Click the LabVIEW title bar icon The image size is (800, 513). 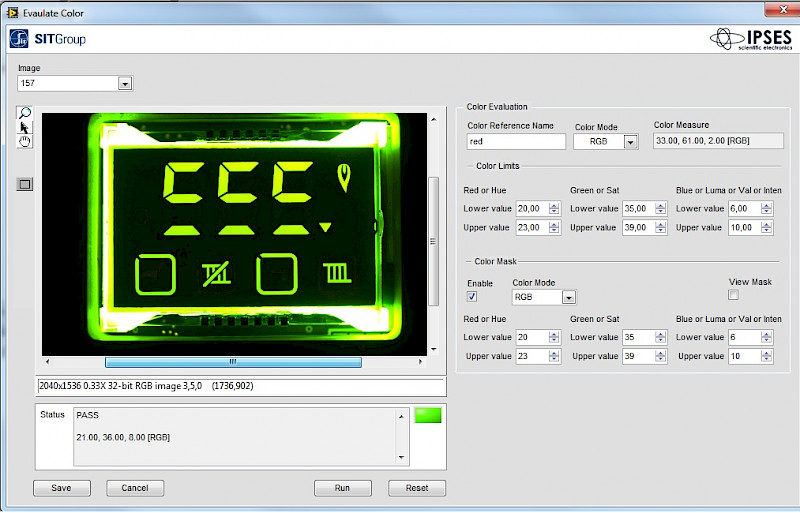[12, 12]
